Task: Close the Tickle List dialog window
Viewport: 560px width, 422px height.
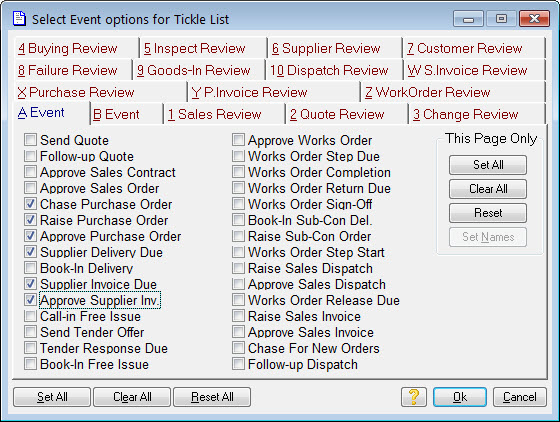Action: 534,19
